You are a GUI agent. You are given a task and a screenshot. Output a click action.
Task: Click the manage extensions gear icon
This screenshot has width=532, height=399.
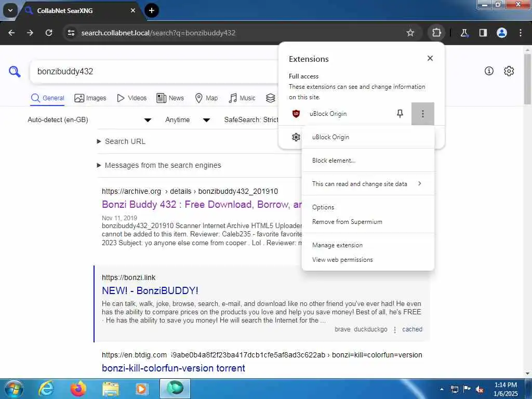tap(296, 137)
